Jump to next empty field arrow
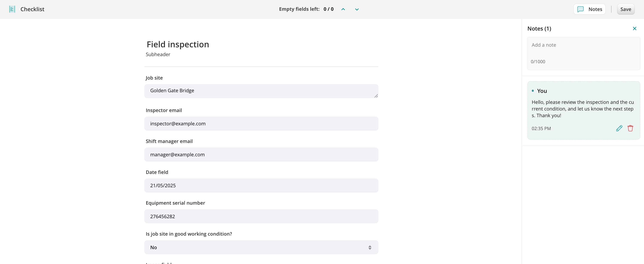The width and height of the screenshot is (644, 264). 357,9
